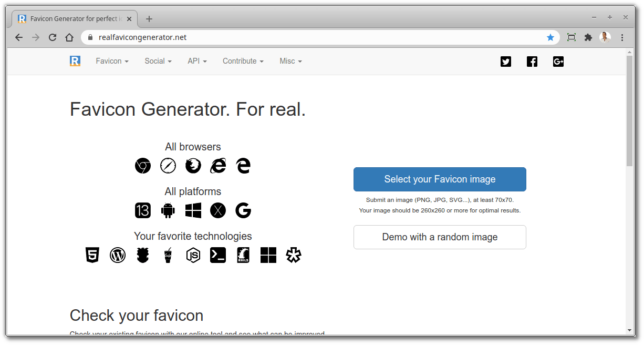Viewport: 644px width, 345px height.
Task: View site security via the padlock icon
Action: (x=90, y=37)
